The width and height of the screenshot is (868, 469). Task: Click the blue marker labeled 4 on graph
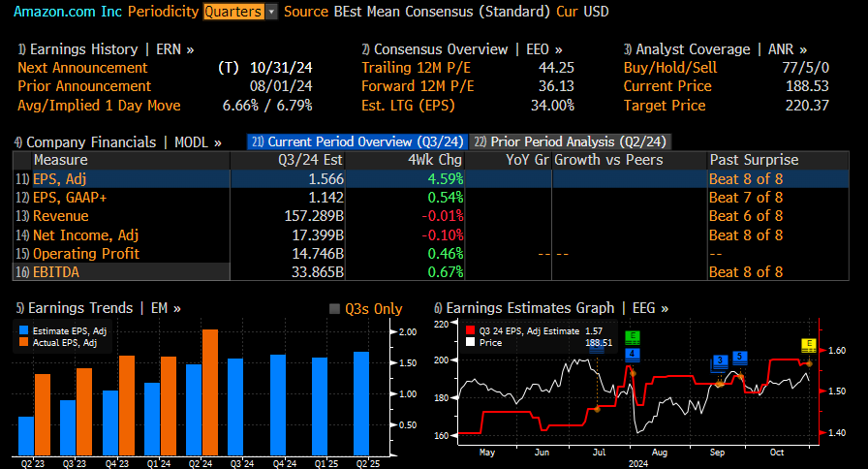633,355
